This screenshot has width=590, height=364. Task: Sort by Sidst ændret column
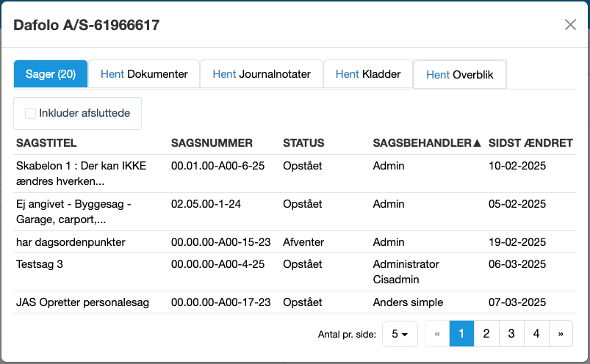(x=530, y=143)
